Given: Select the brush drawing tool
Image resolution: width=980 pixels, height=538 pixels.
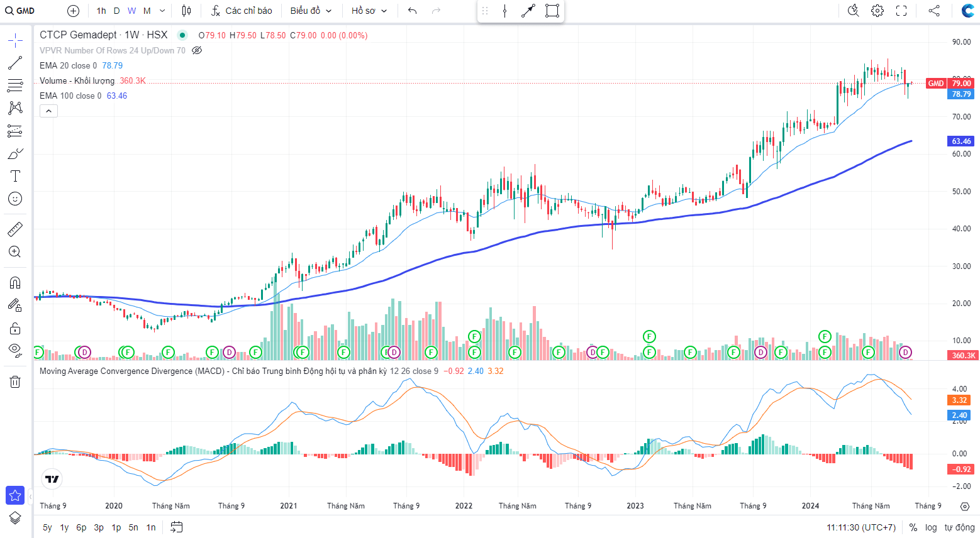Looking at the screenshot, I should coord(15,153).
